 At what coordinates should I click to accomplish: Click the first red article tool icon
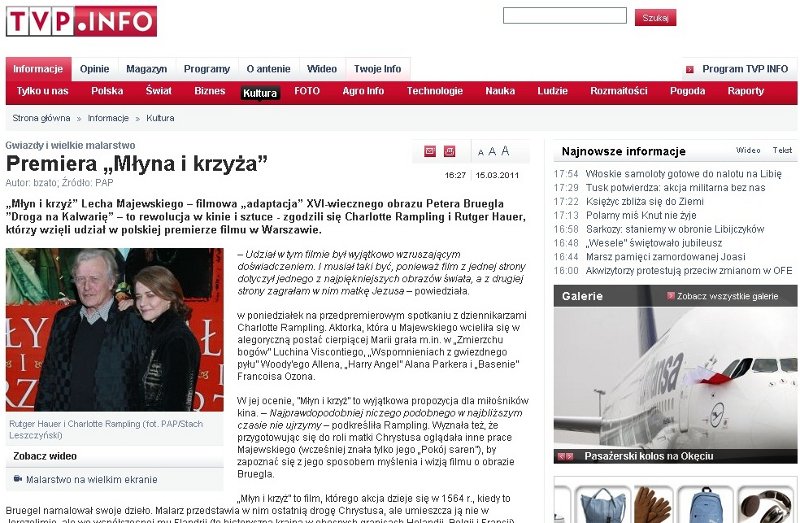(x=430, y=151)
